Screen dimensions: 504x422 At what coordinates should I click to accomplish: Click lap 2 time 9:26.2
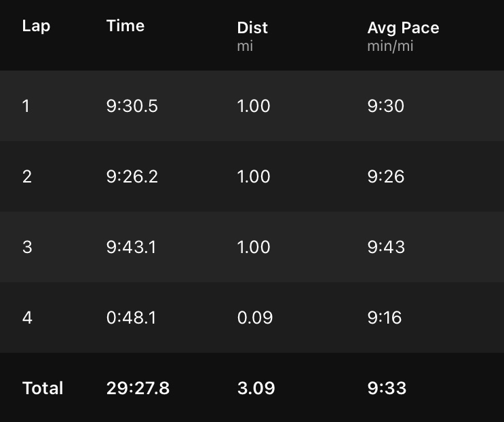point(132,176)
